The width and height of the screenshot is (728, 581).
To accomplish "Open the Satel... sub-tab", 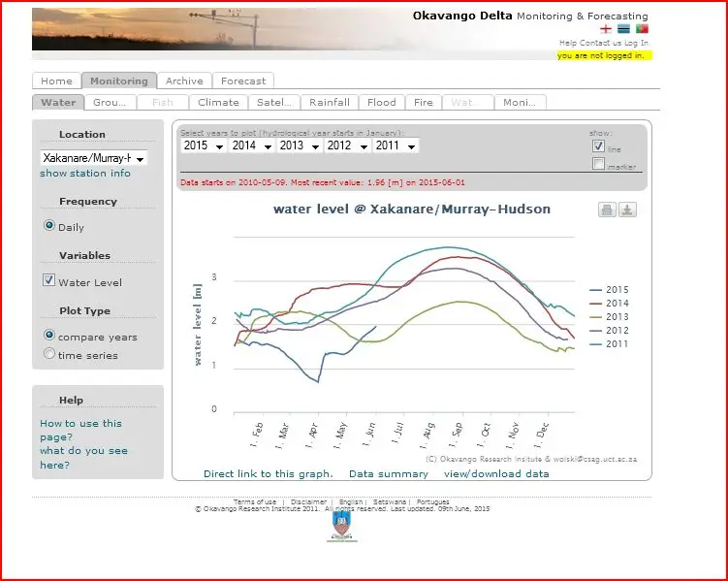I will coord(274,102).
